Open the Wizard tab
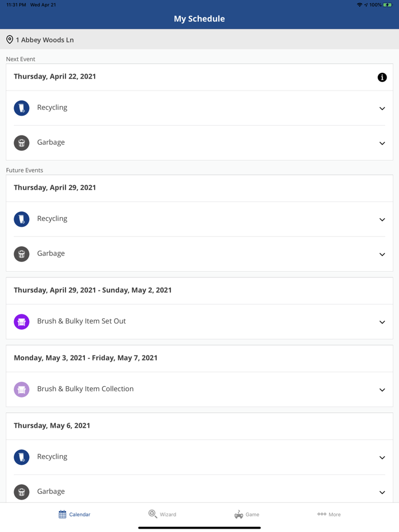Image resolution: width=399 pixels, height=532 pixels. tap(162, 514)
